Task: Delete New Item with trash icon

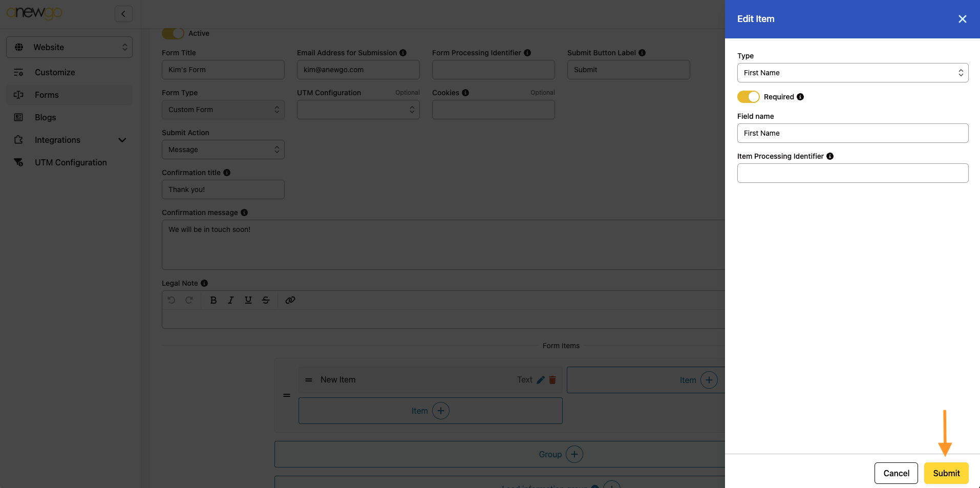Action: pos(552,380)
